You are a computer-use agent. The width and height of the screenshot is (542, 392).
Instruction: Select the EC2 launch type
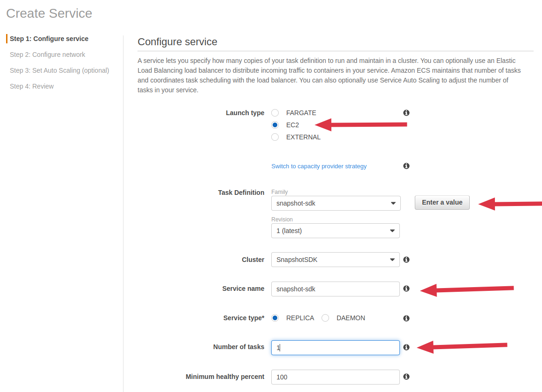tap(275, 125)
